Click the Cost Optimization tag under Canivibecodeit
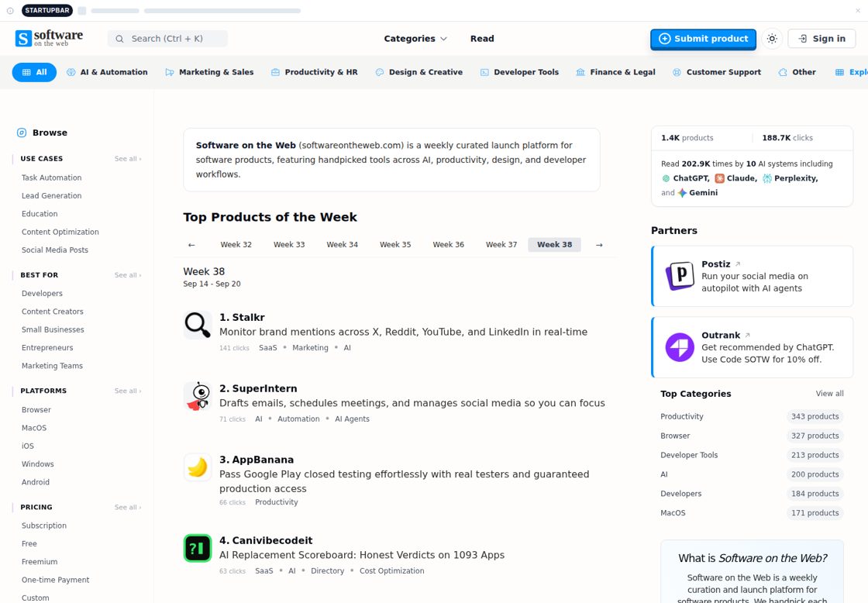Screen dimensions: 868x603 click(x=392, y=571)
